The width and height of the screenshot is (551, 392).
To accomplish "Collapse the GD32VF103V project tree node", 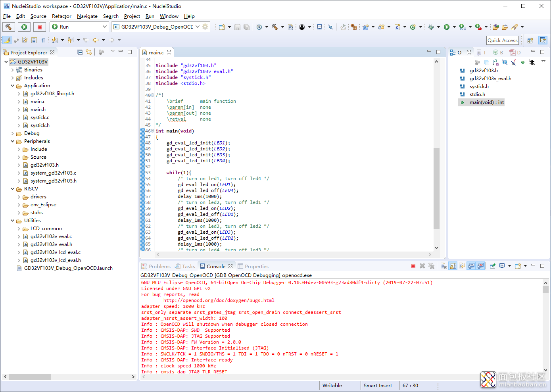I will pos(6,62).
